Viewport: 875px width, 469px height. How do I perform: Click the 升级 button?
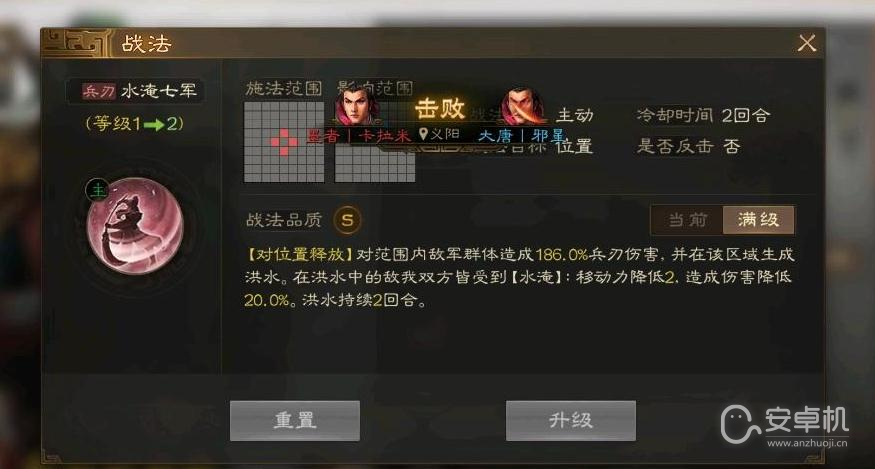(x=570, y=420)
